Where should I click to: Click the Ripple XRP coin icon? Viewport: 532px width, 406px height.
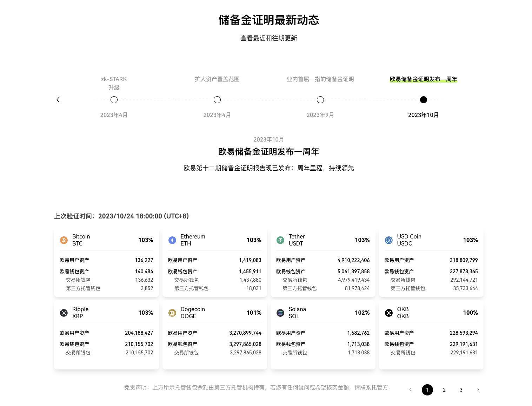64,313
